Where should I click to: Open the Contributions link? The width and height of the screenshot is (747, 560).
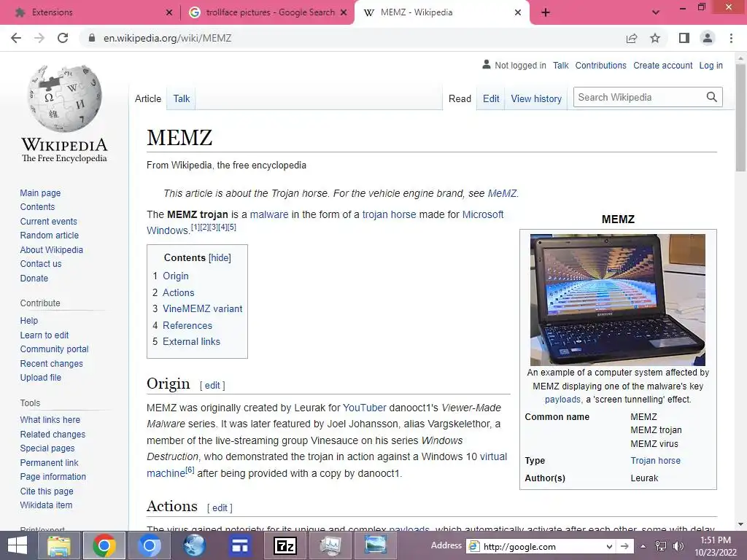[x=600, y=65]
